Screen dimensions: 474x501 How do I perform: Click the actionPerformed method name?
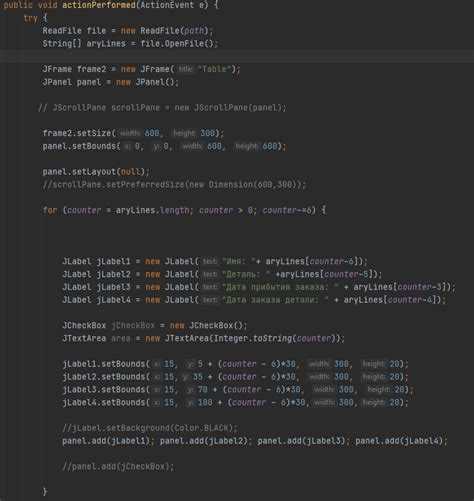[x=99, y=5]
